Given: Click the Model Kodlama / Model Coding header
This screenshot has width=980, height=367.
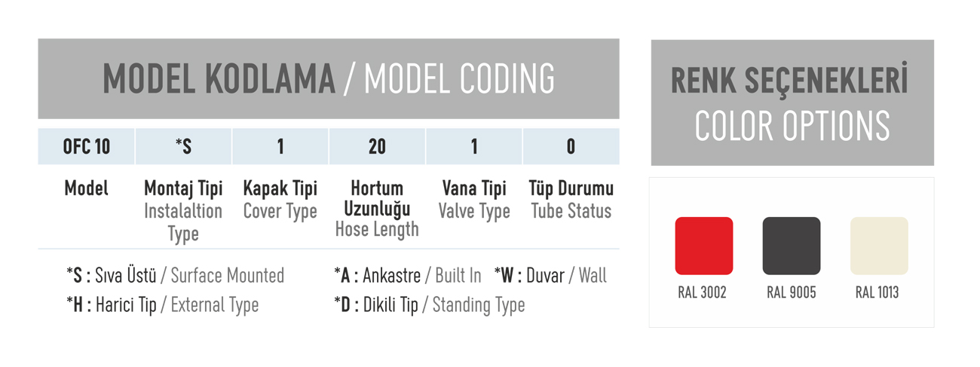Looking at the screenshot, I should pos(329,78).
